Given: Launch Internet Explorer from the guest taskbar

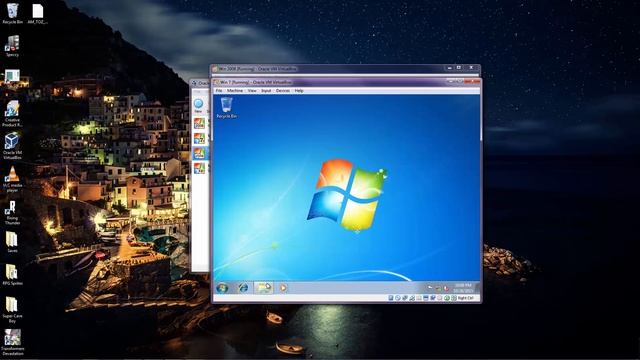Looking at the screenshot, I should pyautogui.click(x=243, y=288).
